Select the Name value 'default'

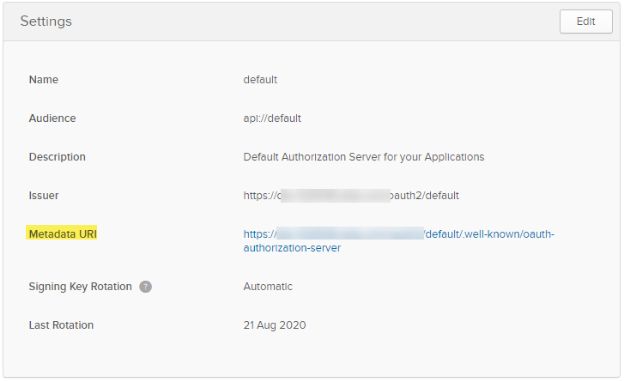tap(260, 80)
